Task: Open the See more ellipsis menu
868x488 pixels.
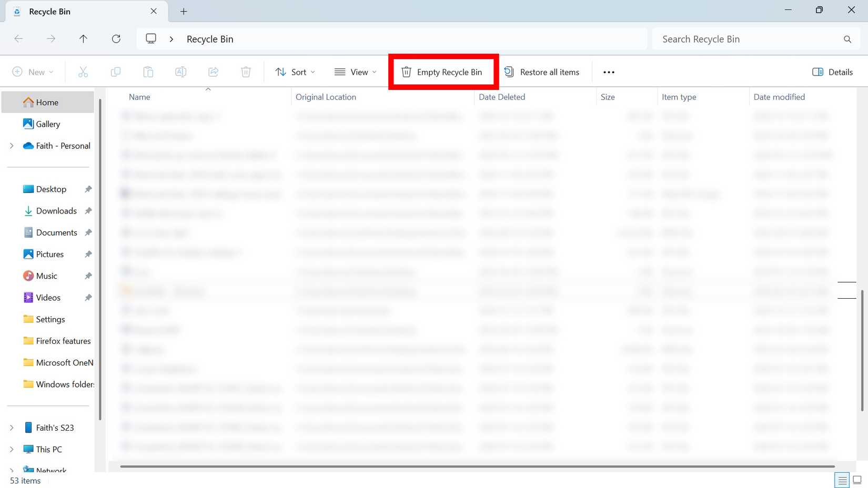Action: [x=609, y=72]
